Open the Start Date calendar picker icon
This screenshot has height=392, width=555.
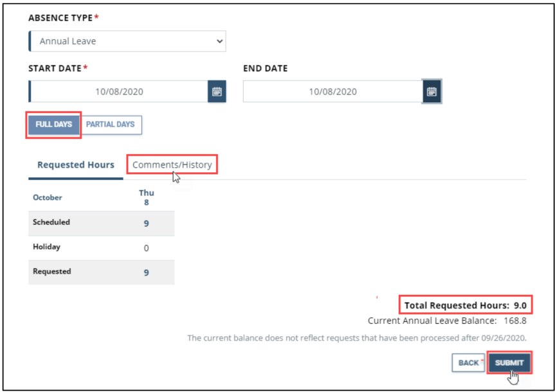point(217,91)
